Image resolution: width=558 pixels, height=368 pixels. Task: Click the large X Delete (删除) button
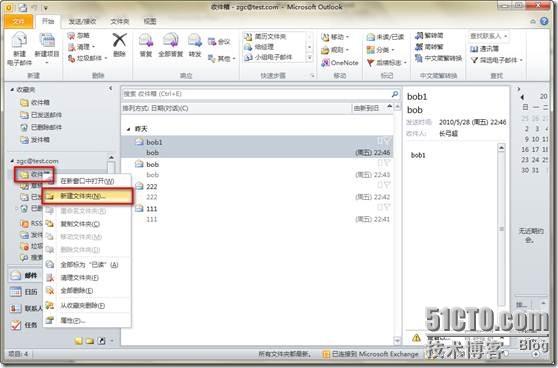click(x=120, y=45)
